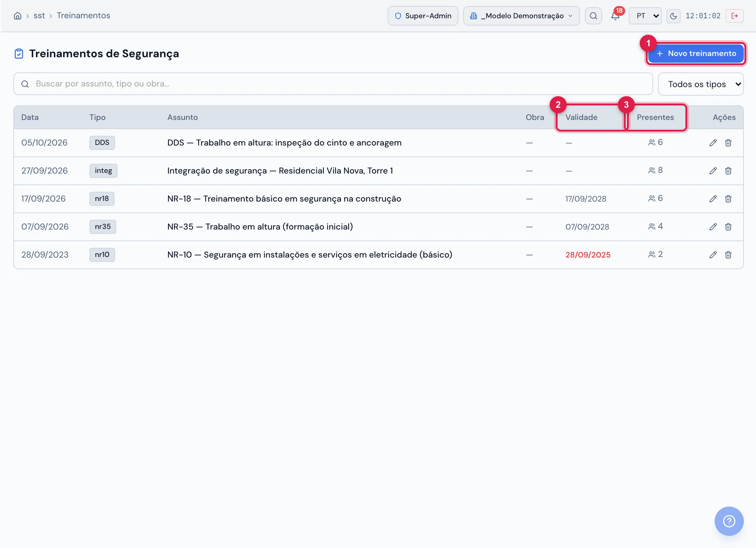Focus the Buscar por assunto search field

click(333, 84)
